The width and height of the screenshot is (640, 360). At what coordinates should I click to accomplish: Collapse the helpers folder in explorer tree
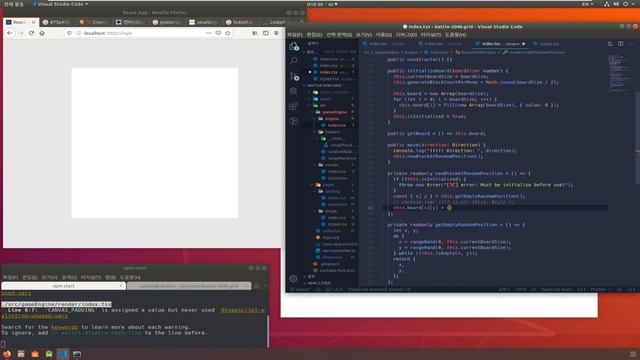[332, 132]
